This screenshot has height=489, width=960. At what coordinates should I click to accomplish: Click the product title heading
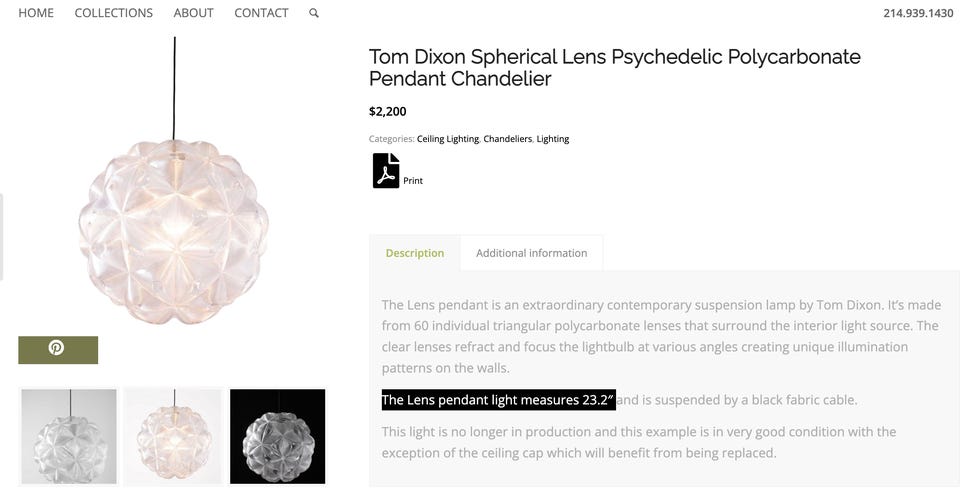click(x=614, y=67)
